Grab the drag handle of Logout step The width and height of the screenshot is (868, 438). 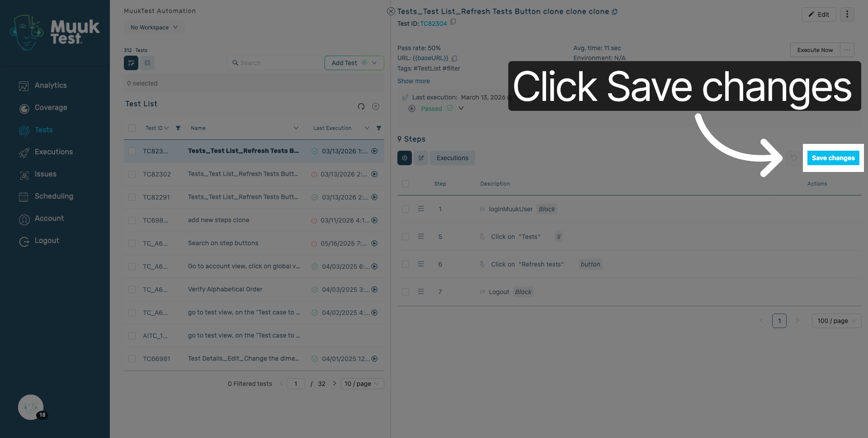click(x=421, y=292)
